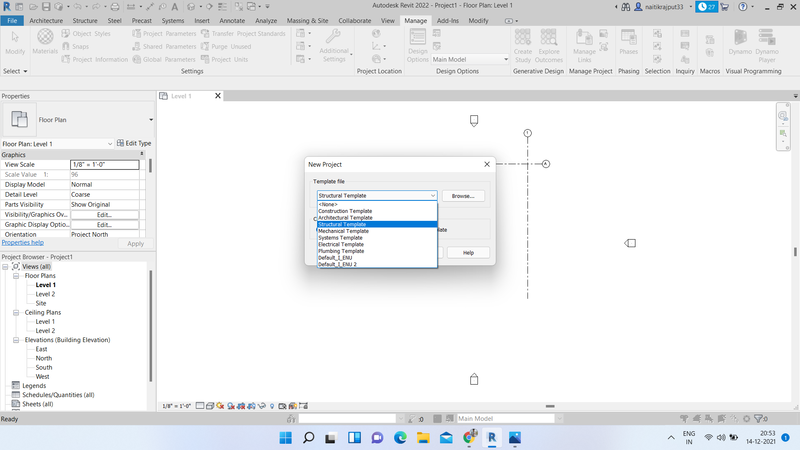Click the Save icon in quick access toolbar
Viewport: 800px width, 450px height.
pos(46,7)
